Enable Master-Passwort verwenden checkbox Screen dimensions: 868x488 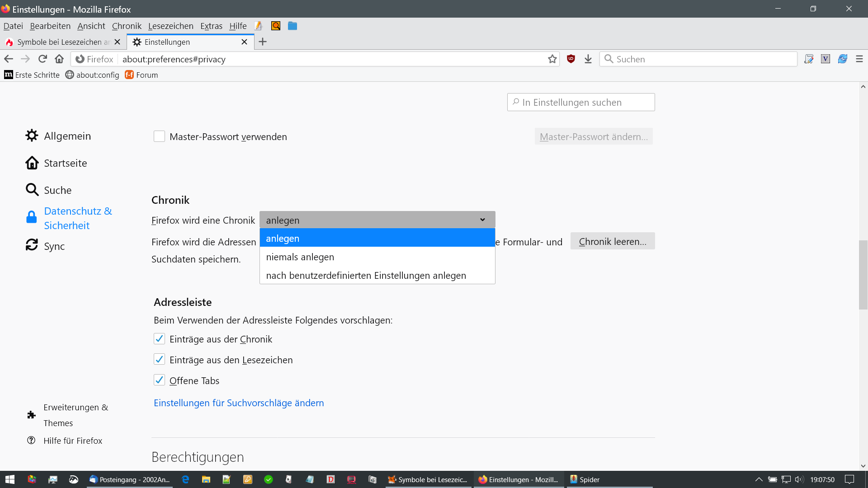159,136
